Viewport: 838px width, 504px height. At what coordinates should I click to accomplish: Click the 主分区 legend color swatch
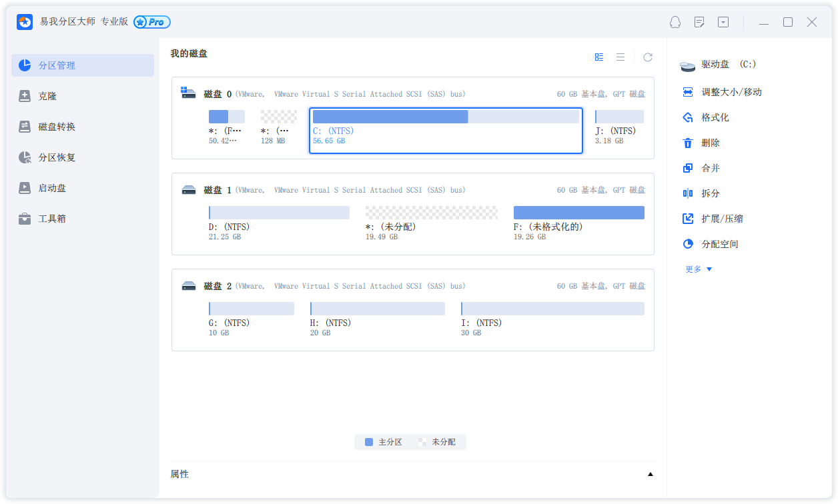coord(369,442)
